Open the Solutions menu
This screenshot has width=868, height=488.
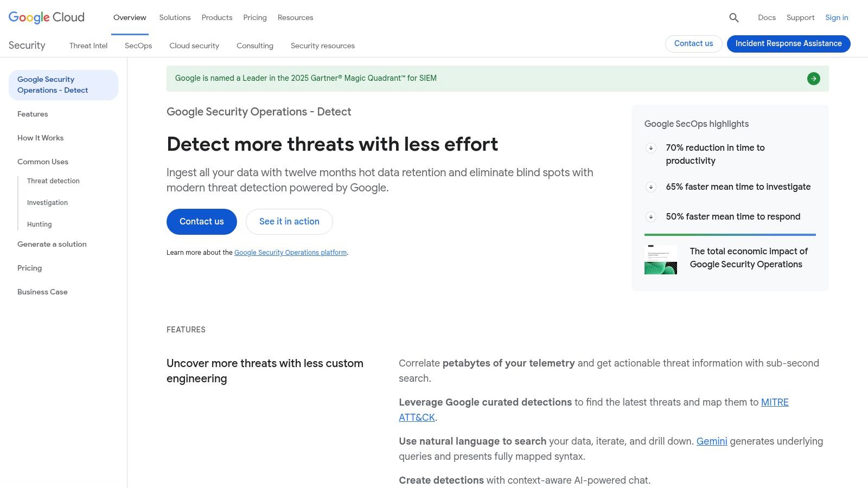[x=175, y=17]
